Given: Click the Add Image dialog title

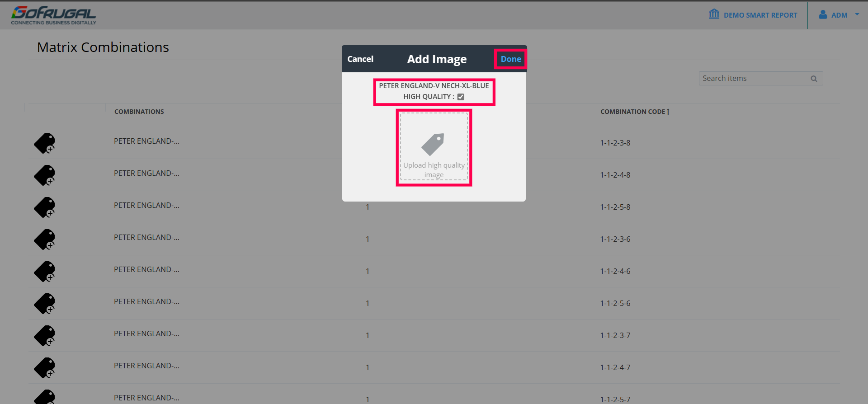Looking at the screenshot, I should [x=437, y=59].
